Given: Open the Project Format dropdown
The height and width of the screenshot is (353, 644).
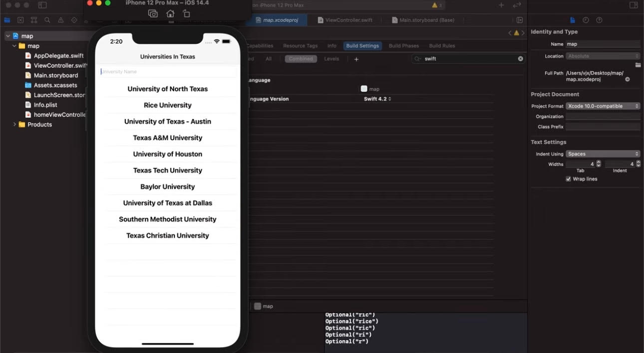Looking at the screenshot, I should [603, 106].
